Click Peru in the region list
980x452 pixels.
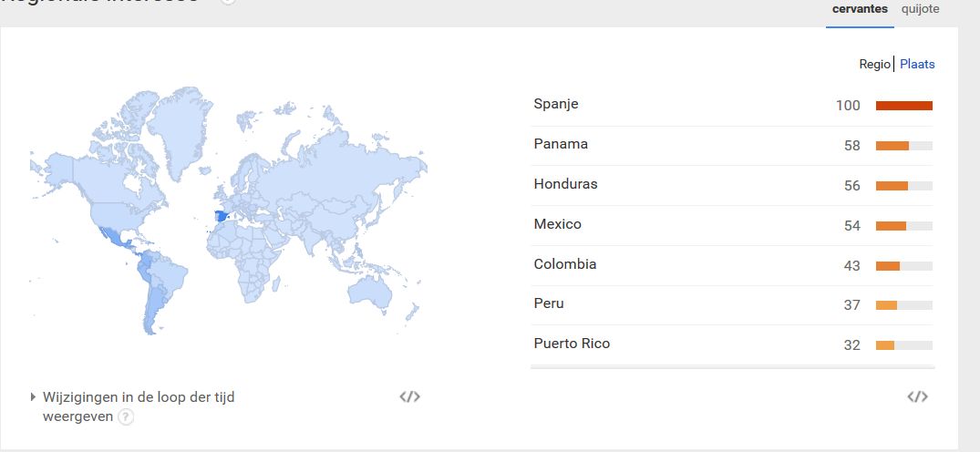click(549, 303)
